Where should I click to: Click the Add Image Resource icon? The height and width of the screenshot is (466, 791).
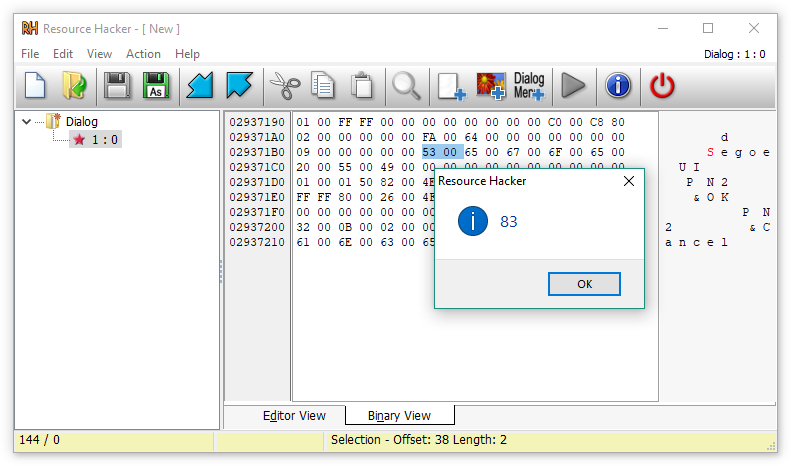(x=490, y=86)
